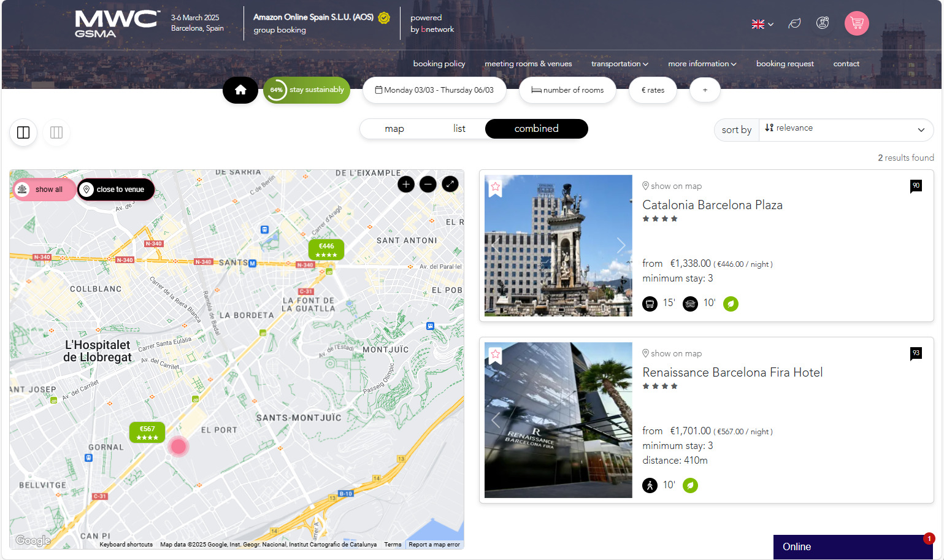The image size is (944, 560).
Task: Click show all on map
Action: 44,190
